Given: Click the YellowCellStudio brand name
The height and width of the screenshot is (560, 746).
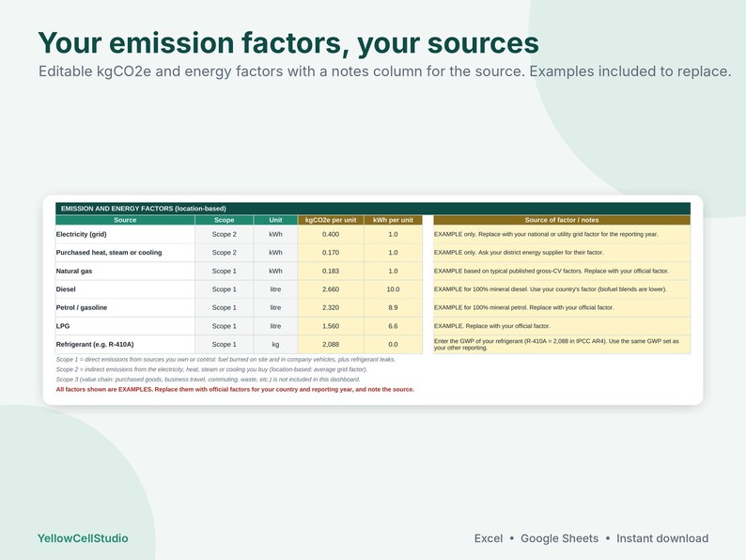Looking at the screenshot, I should tap(83, 538).
